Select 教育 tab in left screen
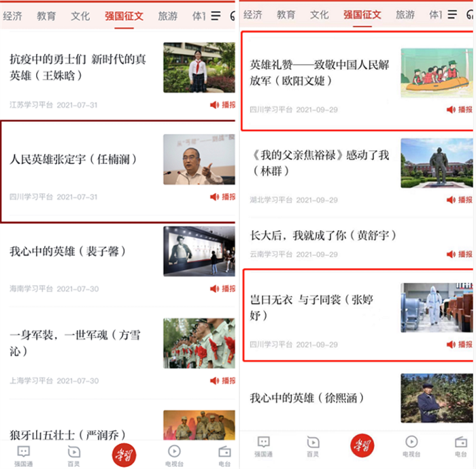 tap(46, 16)
